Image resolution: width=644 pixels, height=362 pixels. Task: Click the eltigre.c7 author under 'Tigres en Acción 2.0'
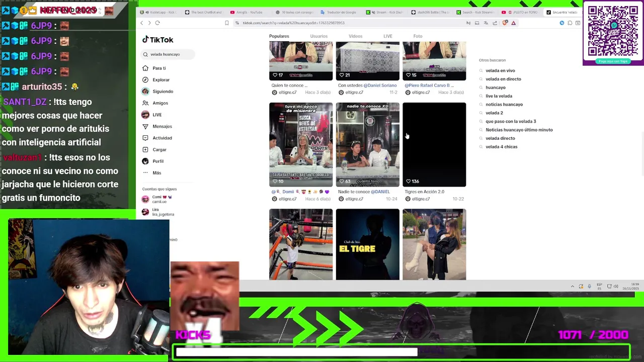(x=421, y=199)
